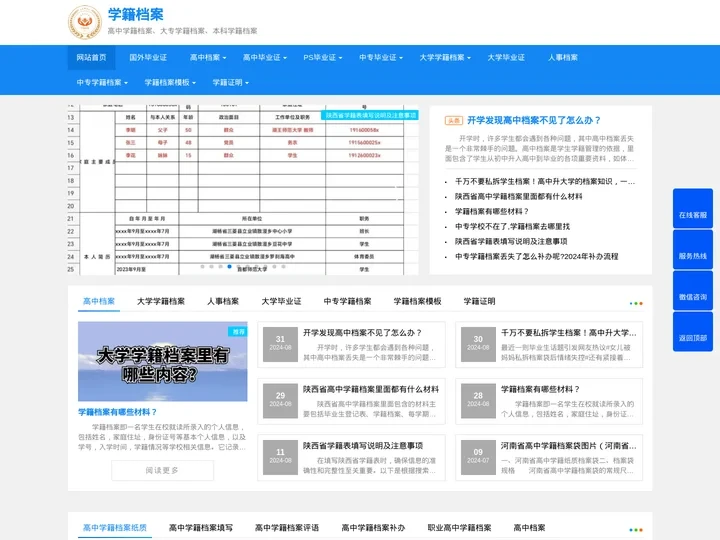Switch to the 高中学籍档案填写 tab
This screenshot has height=540, width=720.
201,528
